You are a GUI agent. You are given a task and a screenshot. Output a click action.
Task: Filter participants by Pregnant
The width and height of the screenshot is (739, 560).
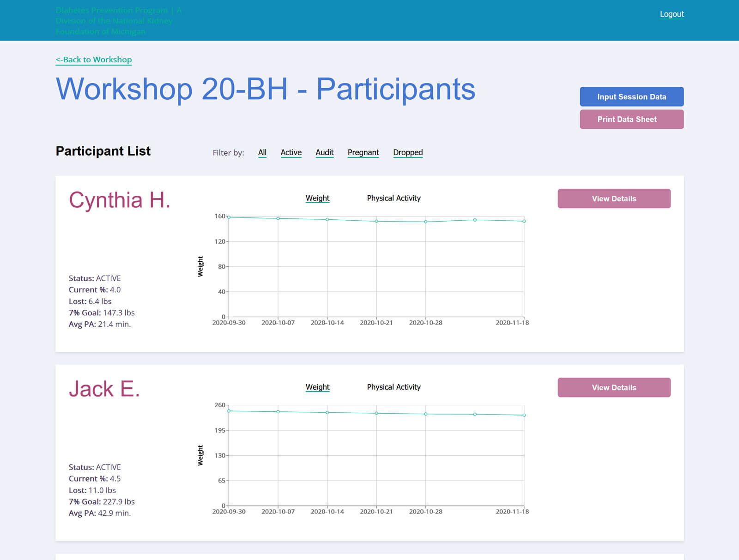(363, 152)
